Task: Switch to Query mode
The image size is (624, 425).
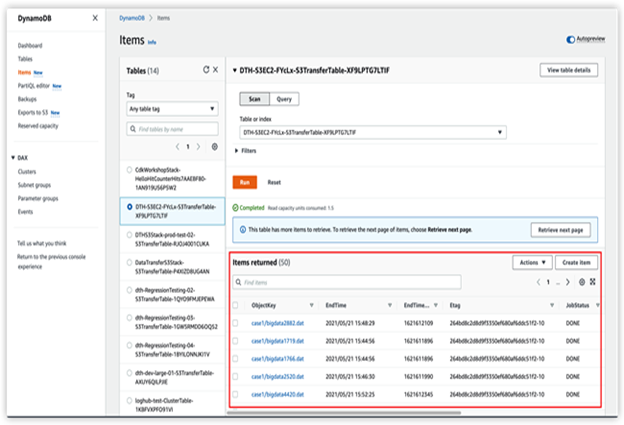Action: coord(284,99)
